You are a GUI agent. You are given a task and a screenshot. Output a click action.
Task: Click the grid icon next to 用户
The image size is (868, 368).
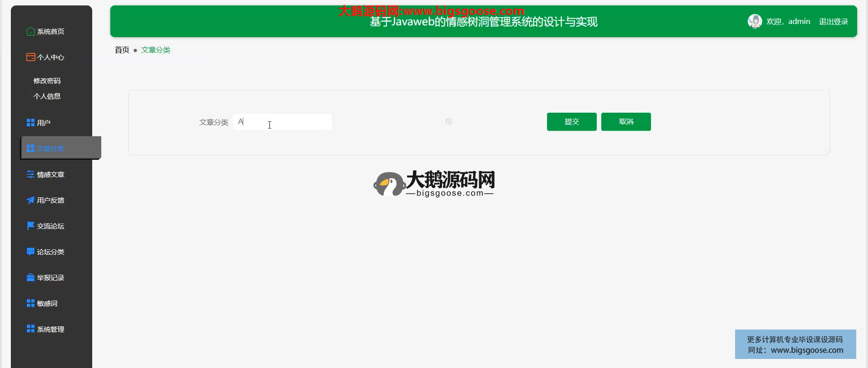coord(30,123)
